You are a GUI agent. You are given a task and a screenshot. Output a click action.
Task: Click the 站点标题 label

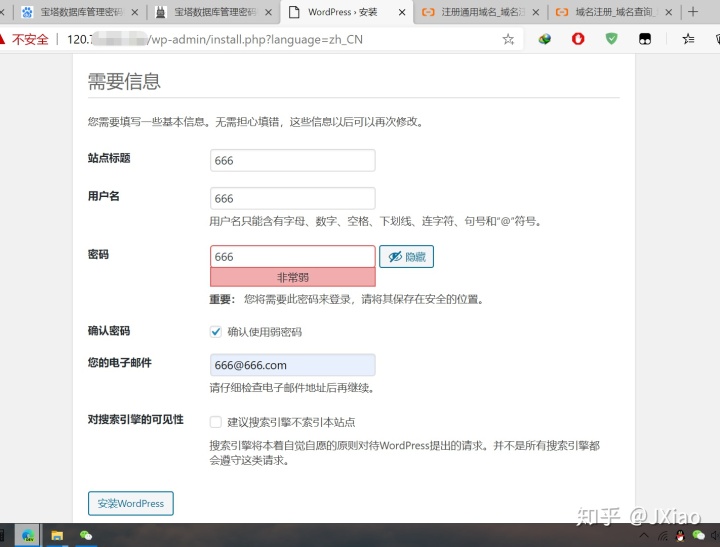(109, 158)
